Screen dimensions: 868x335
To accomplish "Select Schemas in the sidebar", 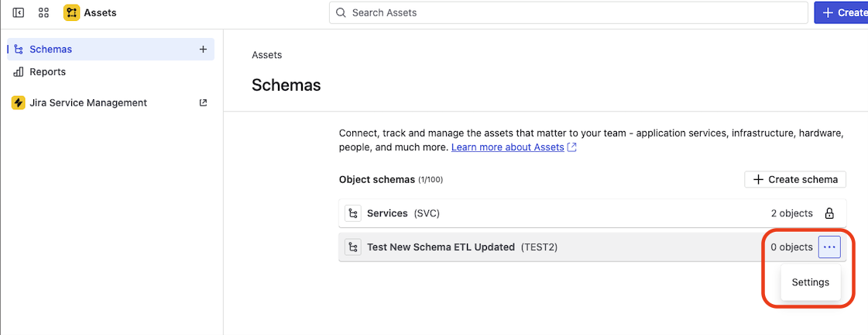I will [50, 49].
